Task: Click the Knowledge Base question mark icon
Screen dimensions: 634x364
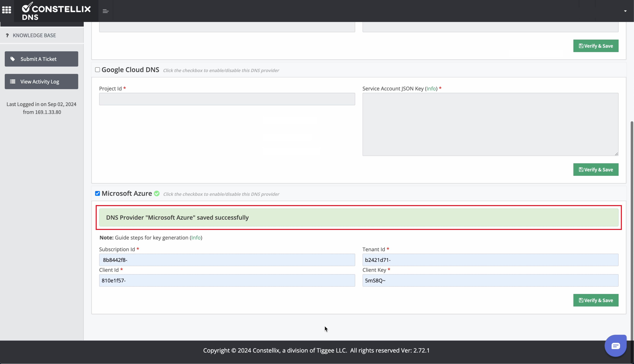Action: pyautogui.click(x=7, y=35)
